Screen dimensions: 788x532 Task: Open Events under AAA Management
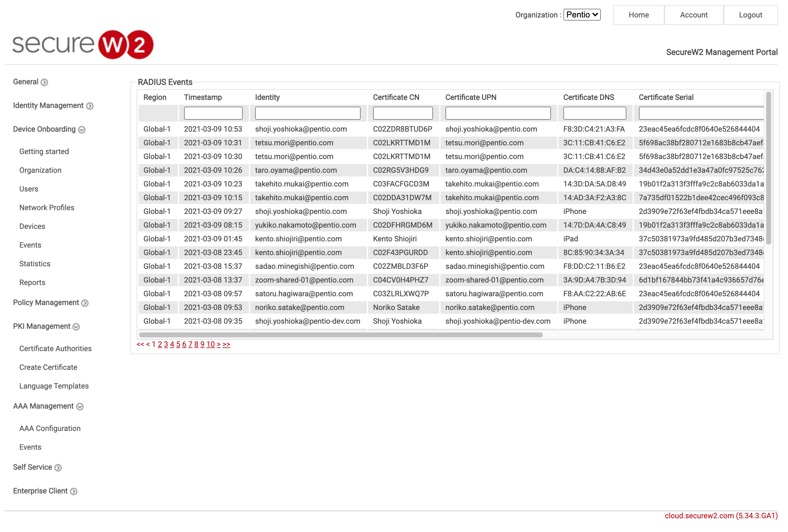30,447
